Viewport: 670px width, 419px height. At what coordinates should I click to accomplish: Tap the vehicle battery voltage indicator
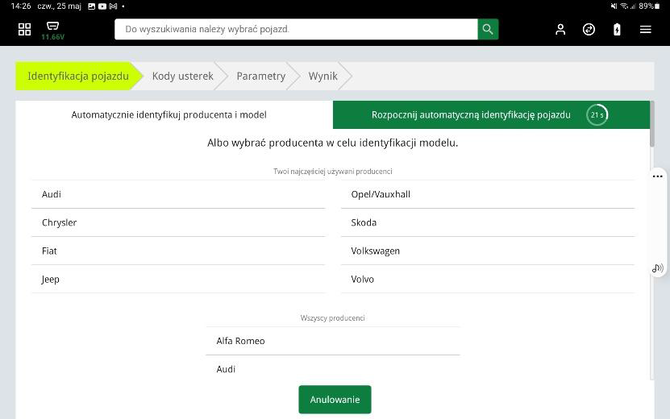(53, 30)
